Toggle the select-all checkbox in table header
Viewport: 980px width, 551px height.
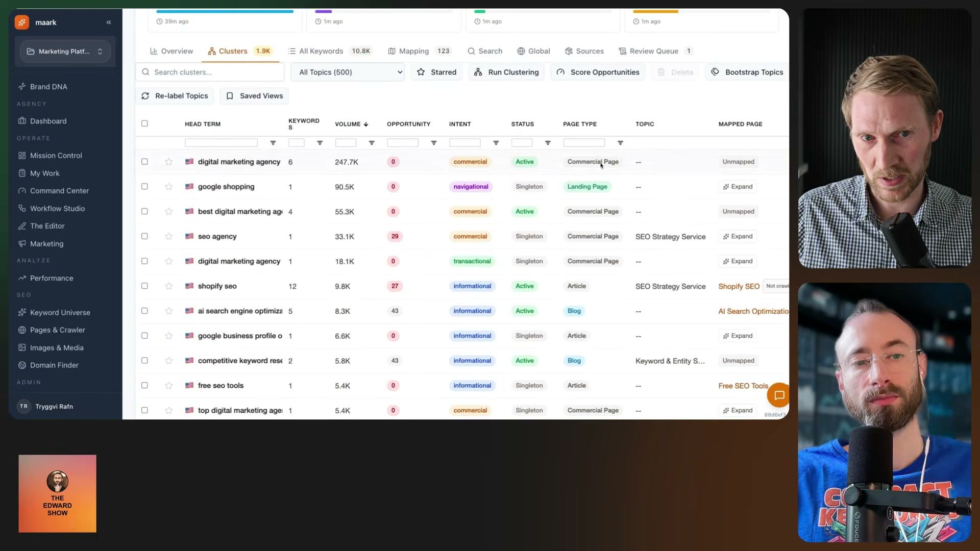(144, 123)
